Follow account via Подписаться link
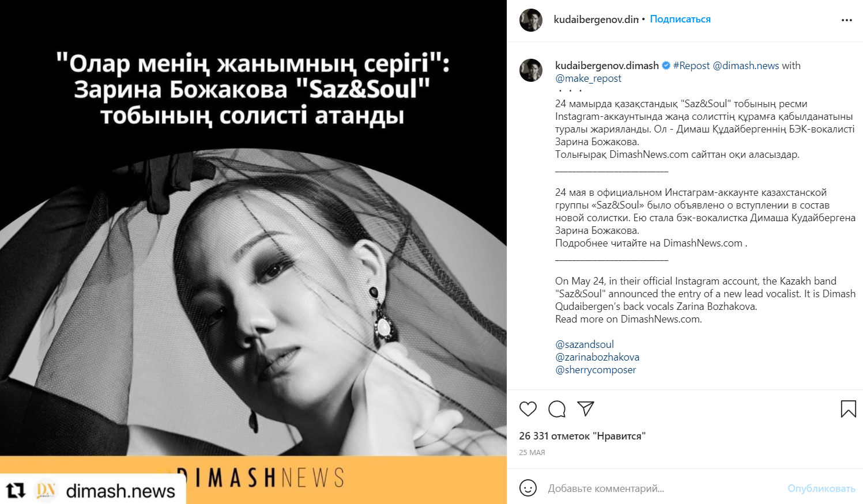This screenshot has width=863, height=504. (x=680, y=19)
